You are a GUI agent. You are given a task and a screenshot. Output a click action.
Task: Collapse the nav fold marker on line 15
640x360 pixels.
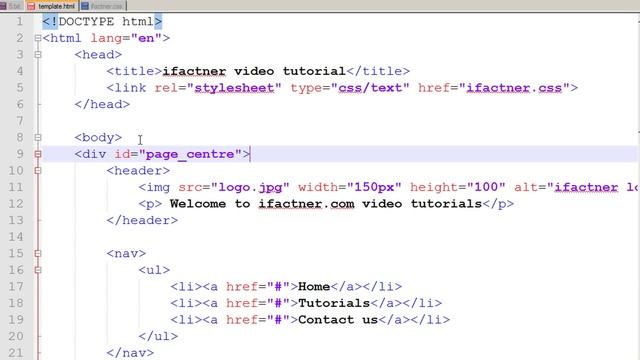pos(38,253)
